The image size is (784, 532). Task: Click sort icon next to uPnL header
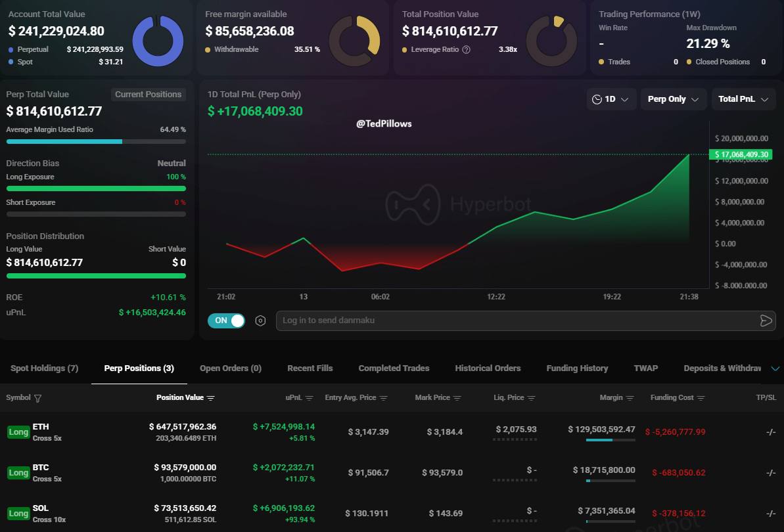coord(309,398)
